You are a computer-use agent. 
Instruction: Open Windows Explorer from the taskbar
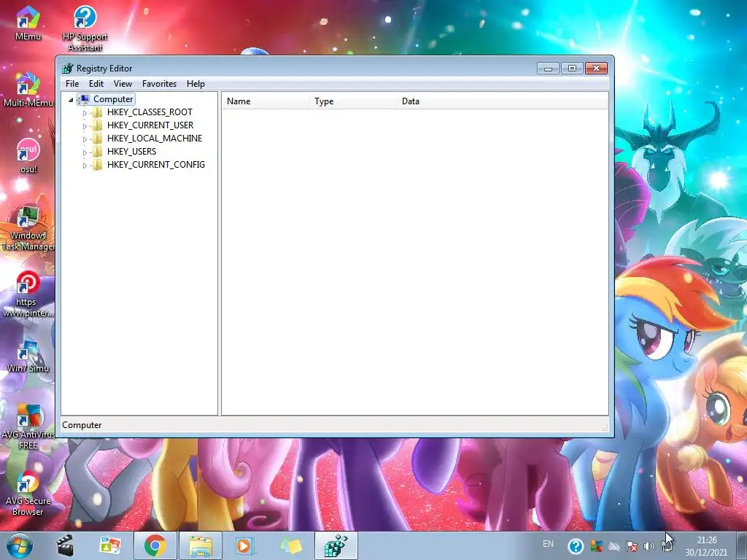201,545
